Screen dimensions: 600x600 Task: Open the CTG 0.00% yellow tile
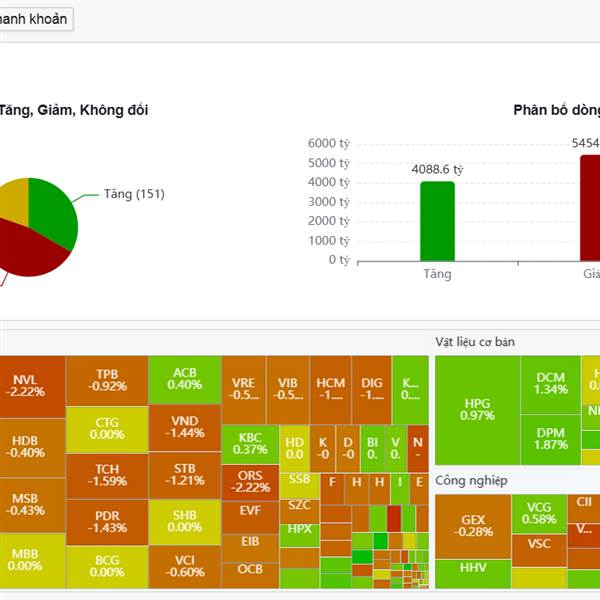107,429
